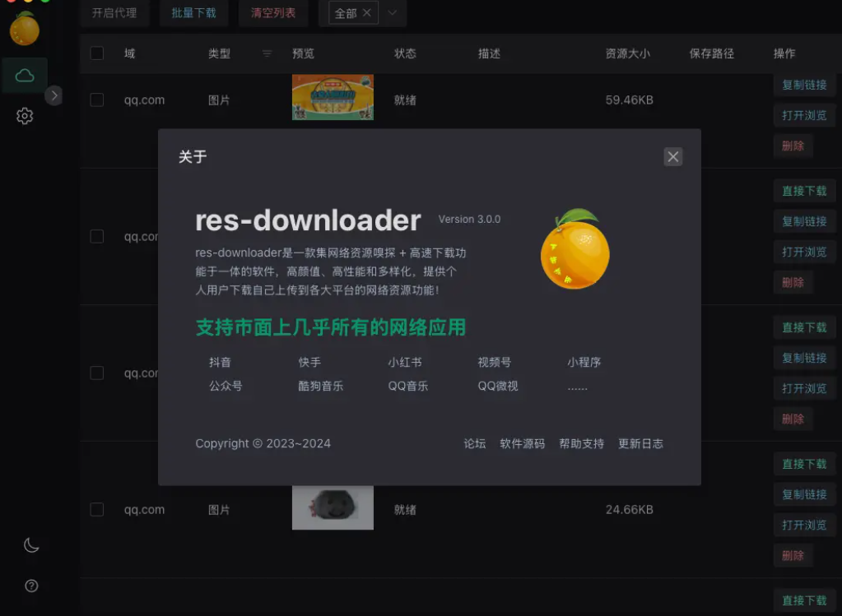Click the 清空列表 button

click(273, 12)
